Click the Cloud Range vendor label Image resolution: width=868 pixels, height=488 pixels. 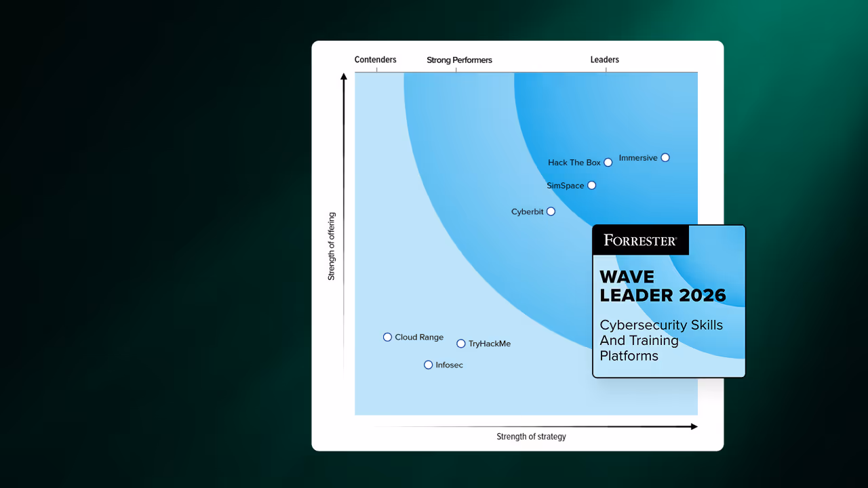pyautogui.click(x=419, y=338)
